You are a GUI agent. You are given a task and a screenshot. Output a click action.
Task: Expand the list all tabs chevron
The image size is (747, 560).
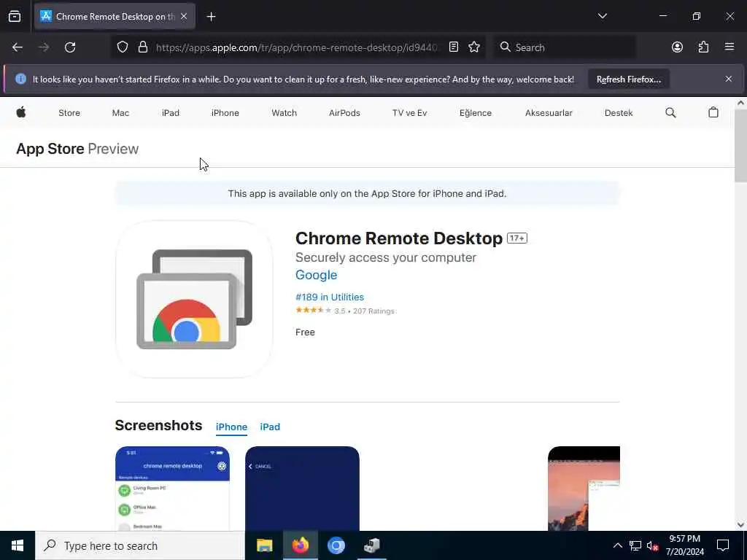click(x=602, y=16)
